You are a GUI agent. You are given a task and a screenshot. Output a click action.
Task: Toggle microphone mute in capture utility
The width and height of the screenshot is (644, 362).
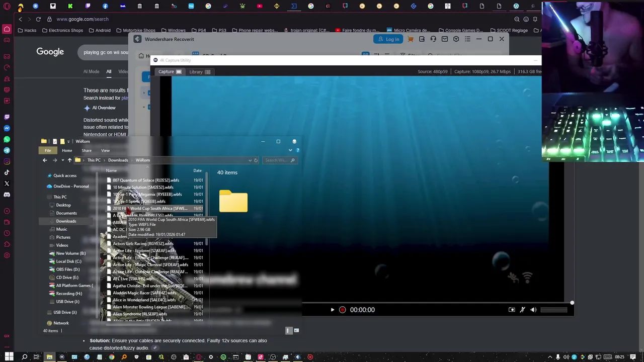523,310
